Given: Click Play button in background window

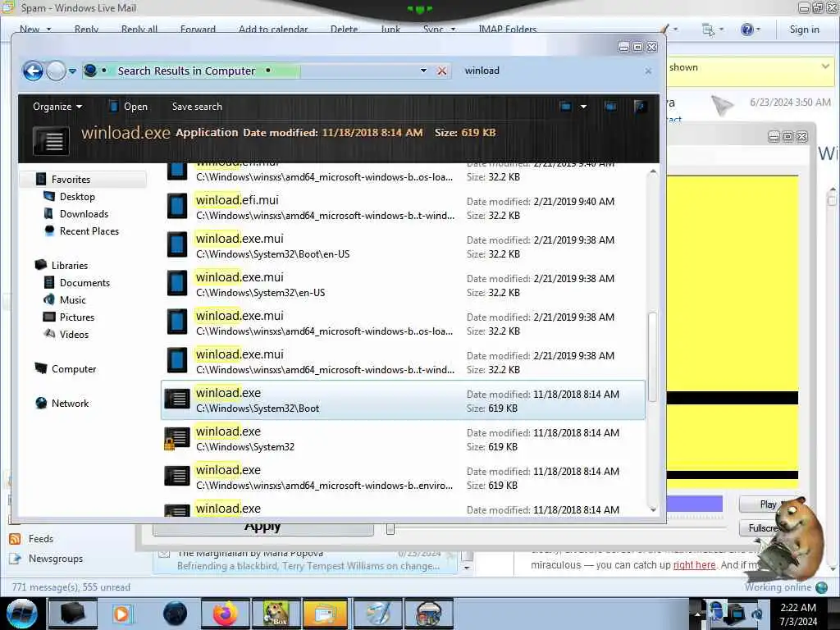Looking at the screenshot, I should [767, 504].
